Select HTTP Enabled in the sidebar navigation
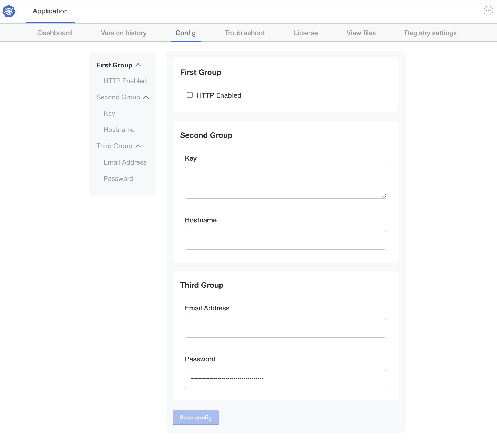The height and width of the screenshot is (448, 497). coord(125,81)
